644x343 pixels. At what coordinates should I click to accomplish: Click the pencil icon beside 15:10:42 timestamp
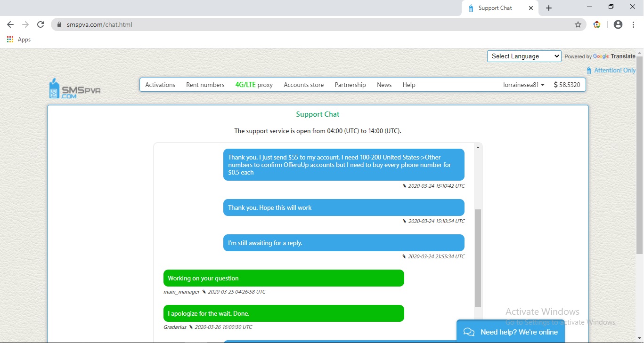(x=405, y=186)
